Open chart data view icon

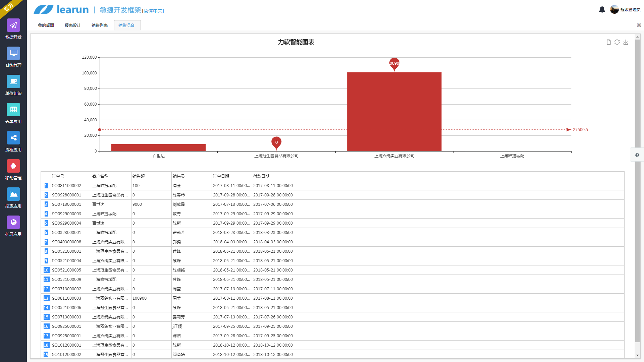point(608,42)
